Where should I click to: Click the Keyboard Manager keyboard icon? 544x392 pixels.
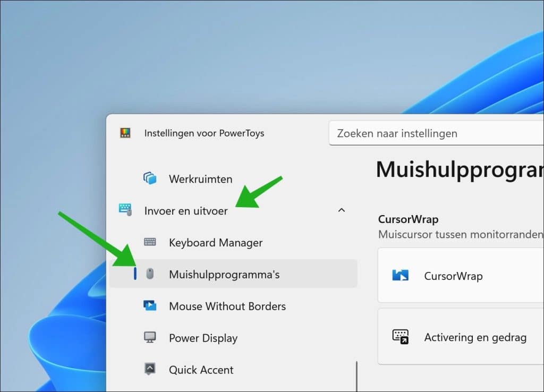point(150,242)
